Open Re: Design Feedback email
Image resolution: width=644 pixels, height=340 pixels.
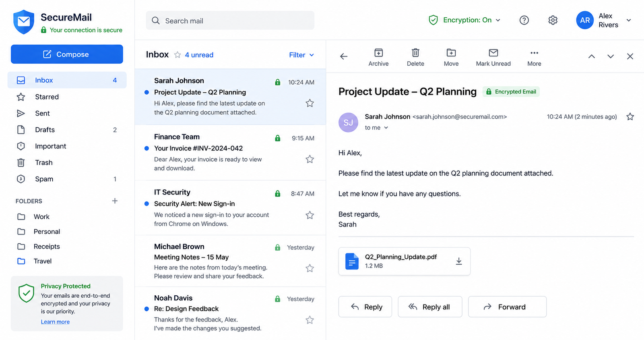click(230, 313)
